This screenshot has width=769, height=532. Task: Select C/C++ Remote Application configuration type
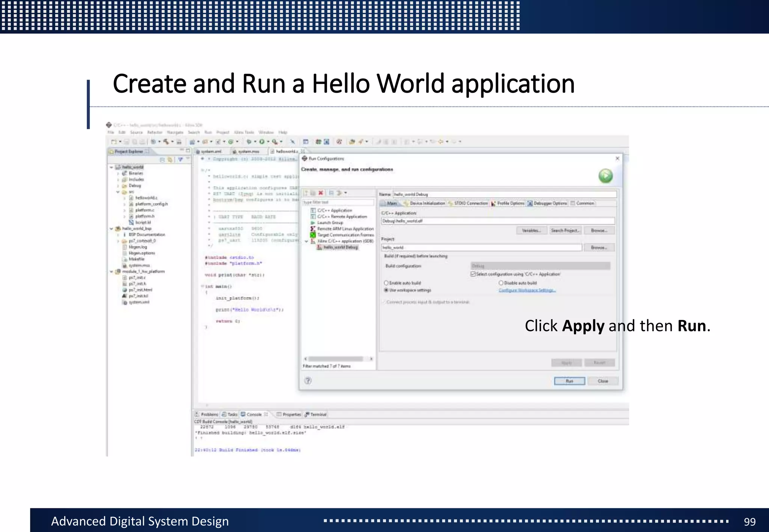(x=339, y=216)
